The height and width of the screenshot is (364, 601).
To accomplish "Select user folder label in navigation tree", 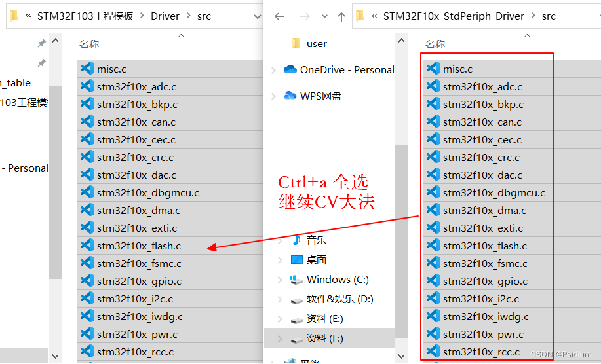I will coord(317,44).
